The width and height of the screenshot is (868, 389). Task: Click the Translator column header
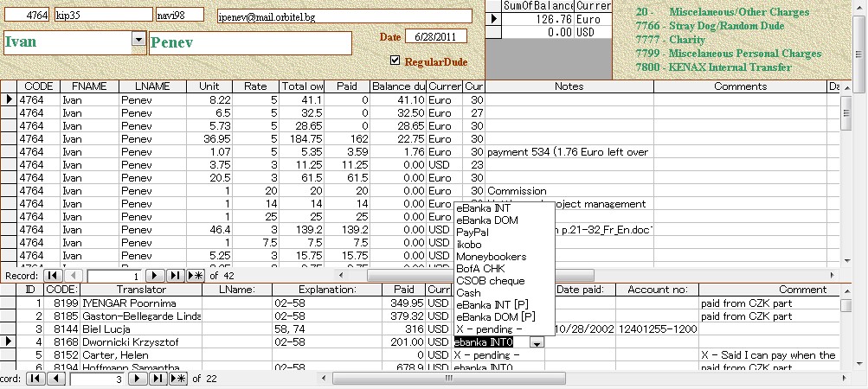pyautogui.click(x=141, y=290)
